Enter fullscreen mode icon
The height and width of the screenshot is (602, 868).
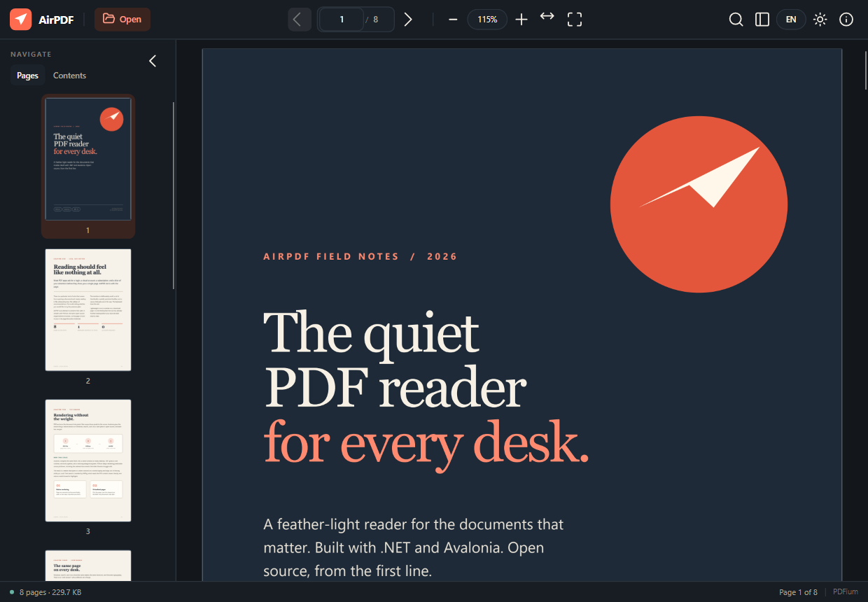[575, 20]
